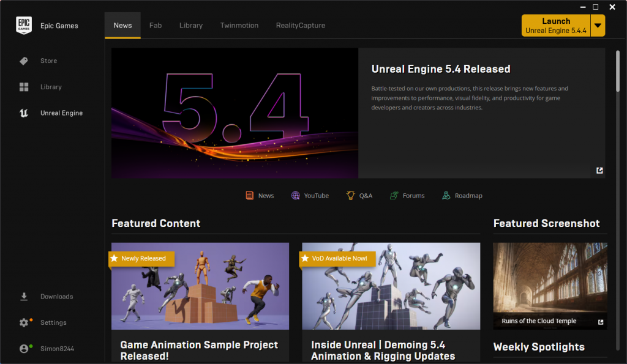Click external link icon on featured screenshot

tap(601, 322)
